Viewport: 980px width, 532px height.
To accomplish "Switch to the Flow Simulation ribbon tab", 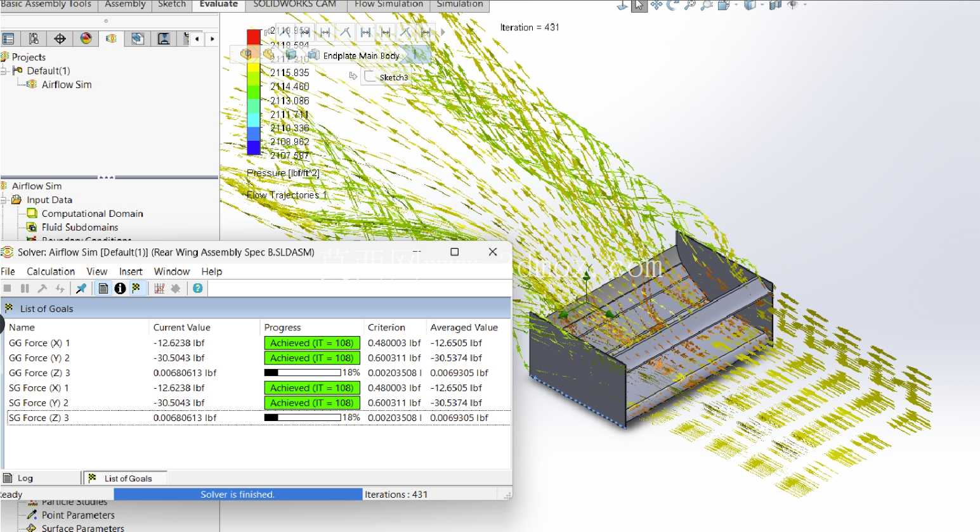I will coord(389,4).
